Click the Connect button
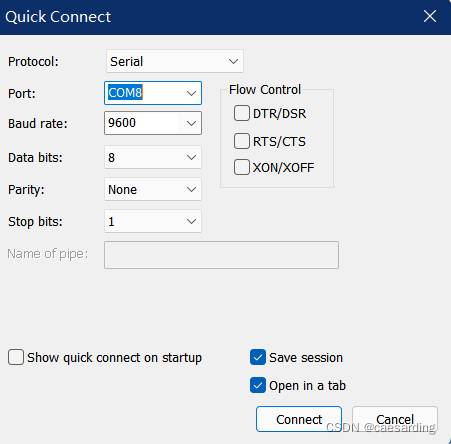This screenshot has width=451, height=444. click(x=299, y=419)
